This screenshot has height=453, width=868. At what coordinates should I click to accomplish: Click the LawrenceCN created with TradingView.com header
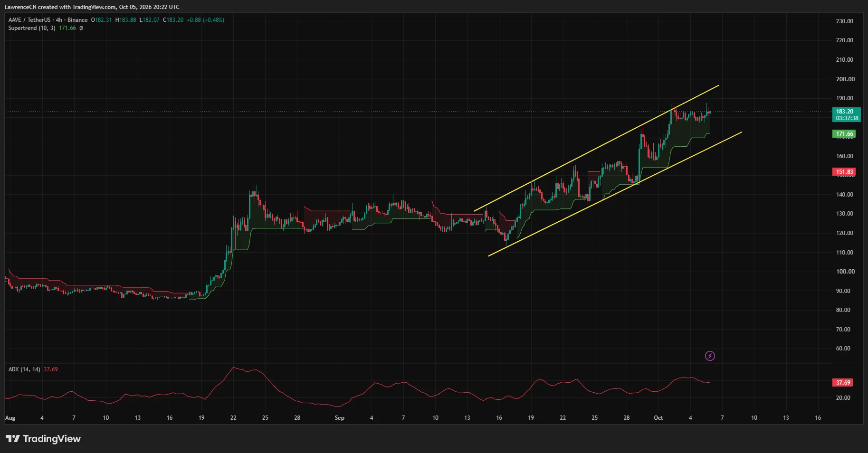[92, 7]
